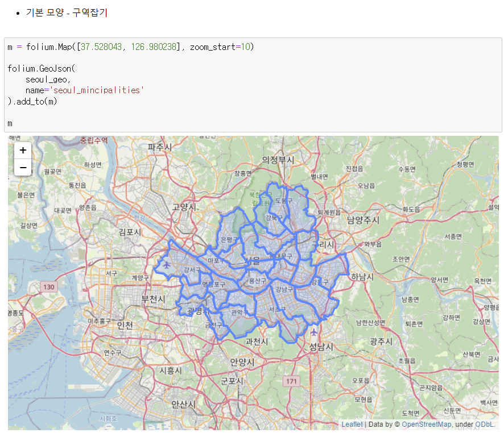Screen dimensions: 504x433
Task: Click the 과천시 city label
Action: pos(257,342)
